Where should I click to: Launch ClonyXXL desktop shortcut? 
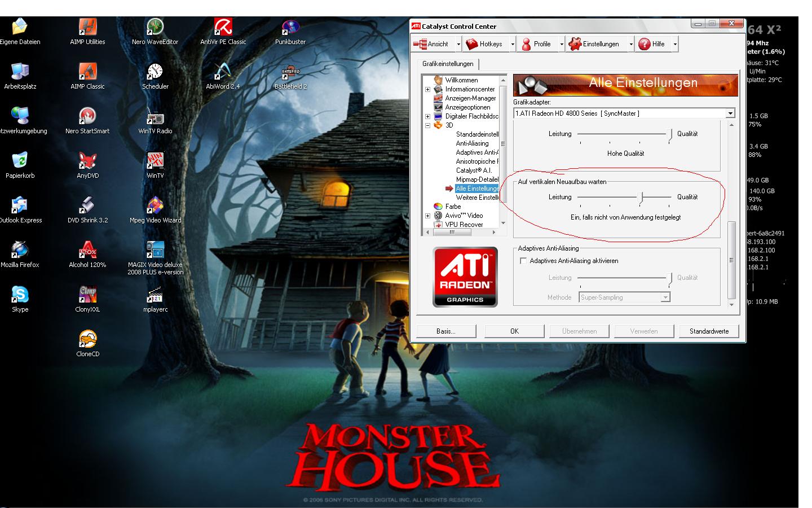pos(87,294)
